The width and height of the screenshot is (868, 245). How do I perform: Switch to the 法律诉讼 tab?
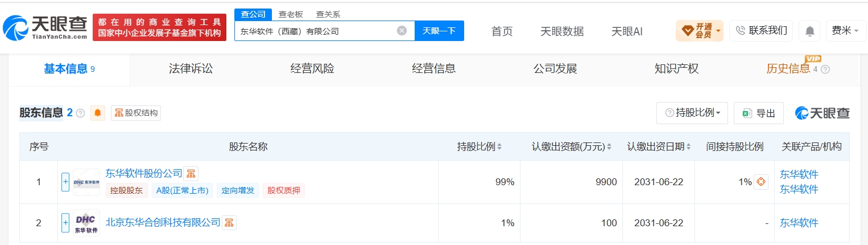pyautogui.click(x=191, y=69)
